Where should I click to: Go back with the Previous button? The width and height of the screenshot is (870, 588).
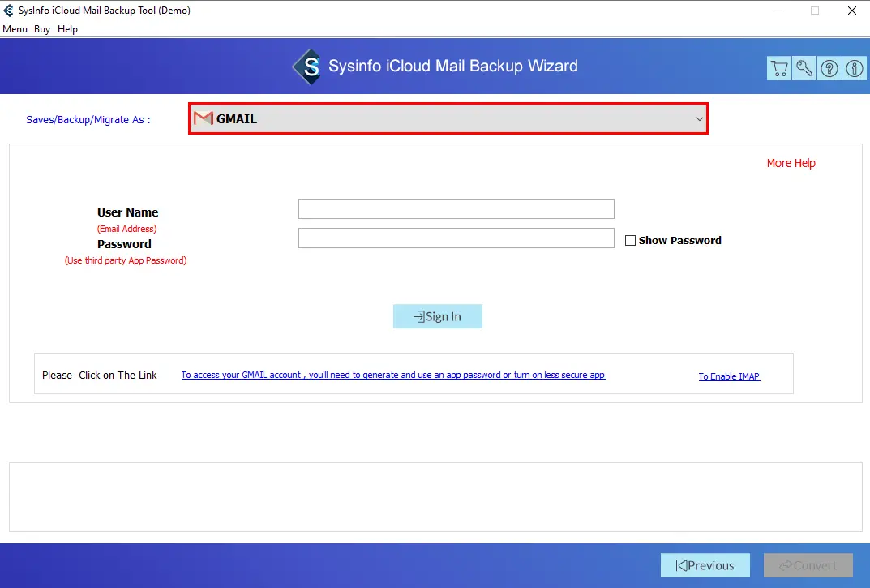point(705,565)
